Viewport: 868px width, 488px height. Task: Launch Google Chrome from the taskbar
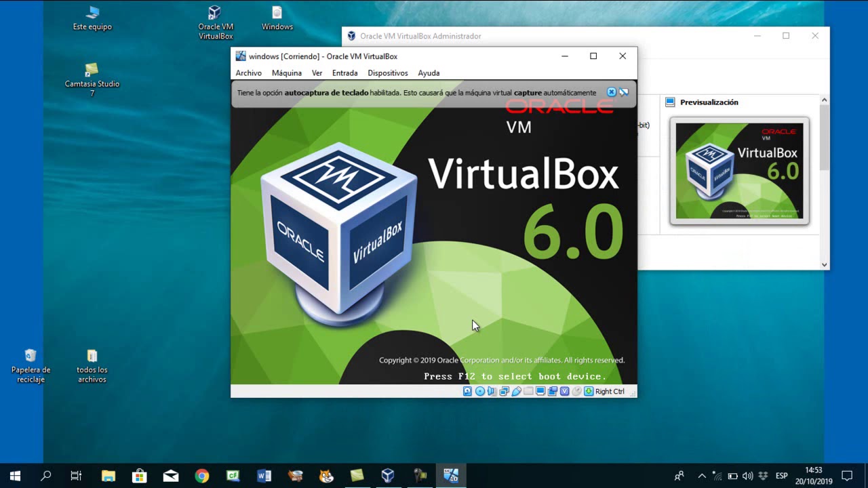coord(201,476)
